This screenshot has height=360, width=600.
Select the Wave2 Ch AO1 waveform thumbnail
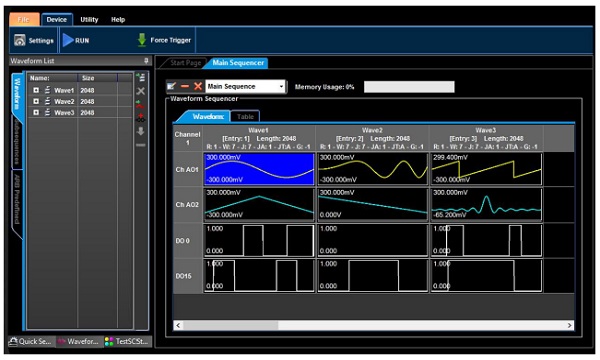click(x=372, y=169)
